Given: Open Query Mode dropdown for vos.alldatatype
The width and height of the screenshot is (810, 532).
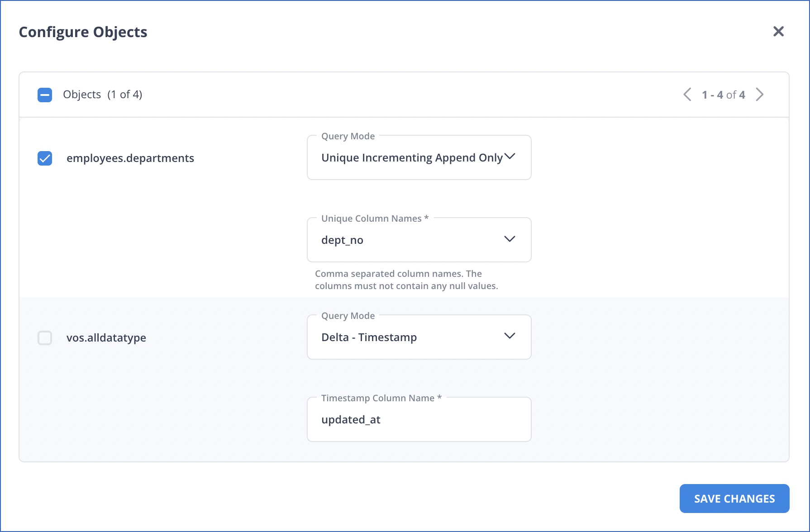Looking at the screenshot, I should pos(419,337).
